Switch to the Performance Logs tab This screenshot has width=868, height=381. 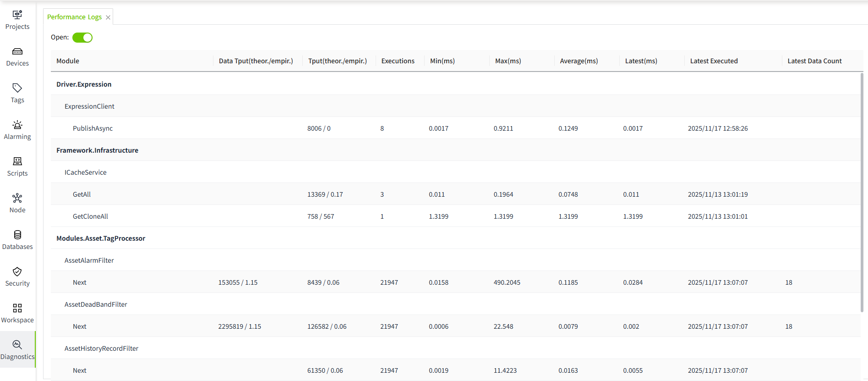click(x=74, y=17)
